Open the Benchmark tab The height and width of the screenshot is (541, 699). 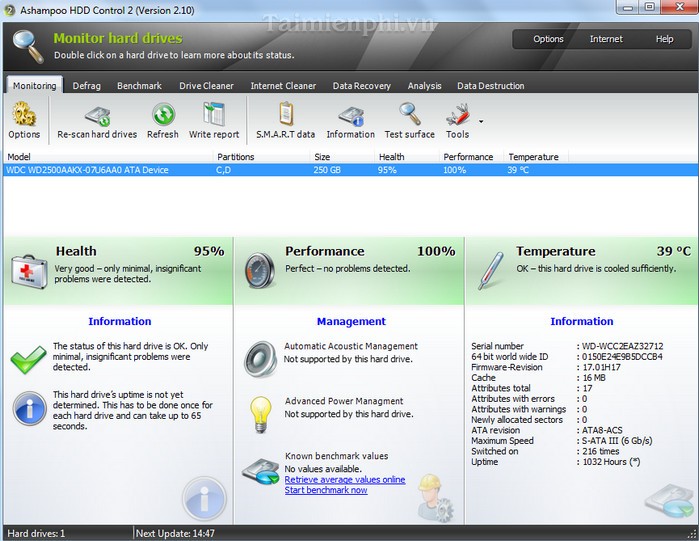(139, 86)
